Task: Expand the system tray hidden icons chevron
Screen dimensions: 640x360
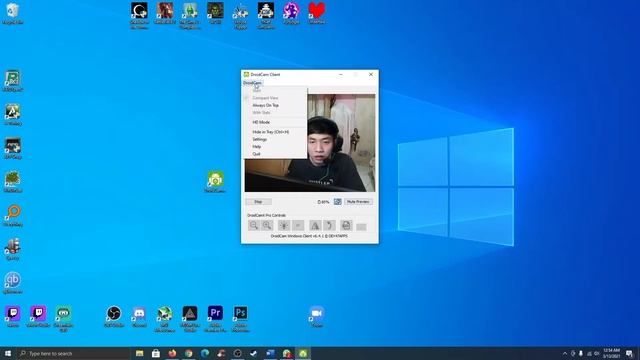Action: pos(565,353)
